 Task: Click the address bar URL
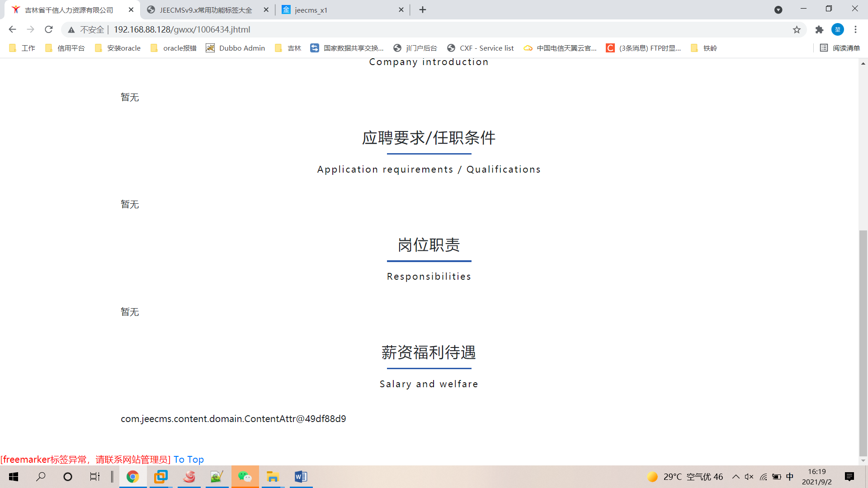click(182, 29)
